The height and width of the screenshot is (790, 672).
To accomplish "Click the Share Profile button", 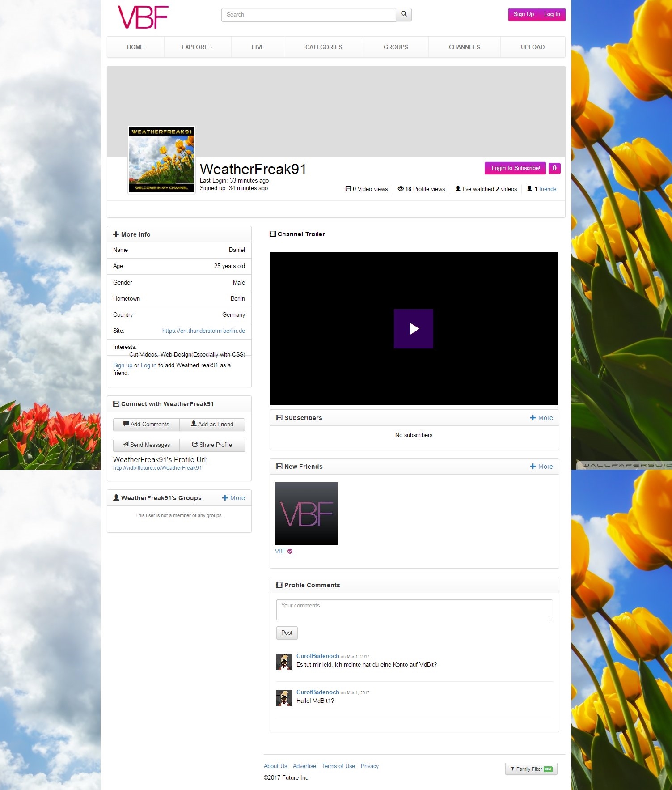I will tap(212, 445).
